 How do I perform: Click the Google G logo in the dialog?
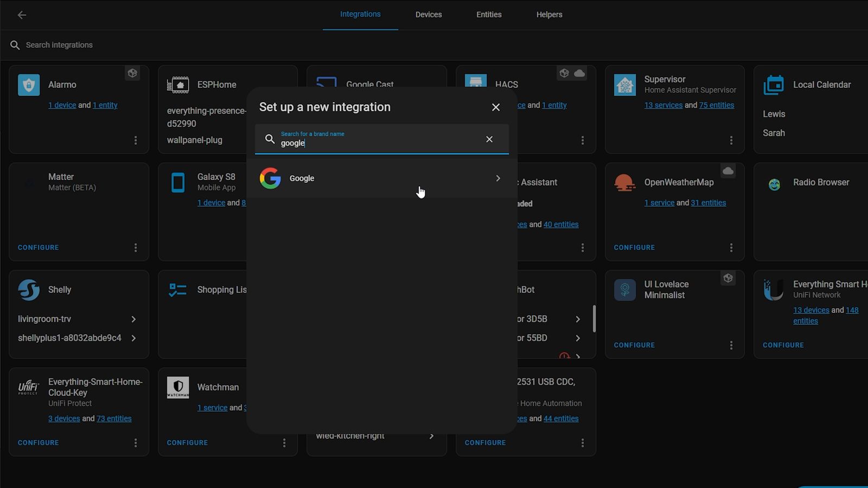(270, 178)
